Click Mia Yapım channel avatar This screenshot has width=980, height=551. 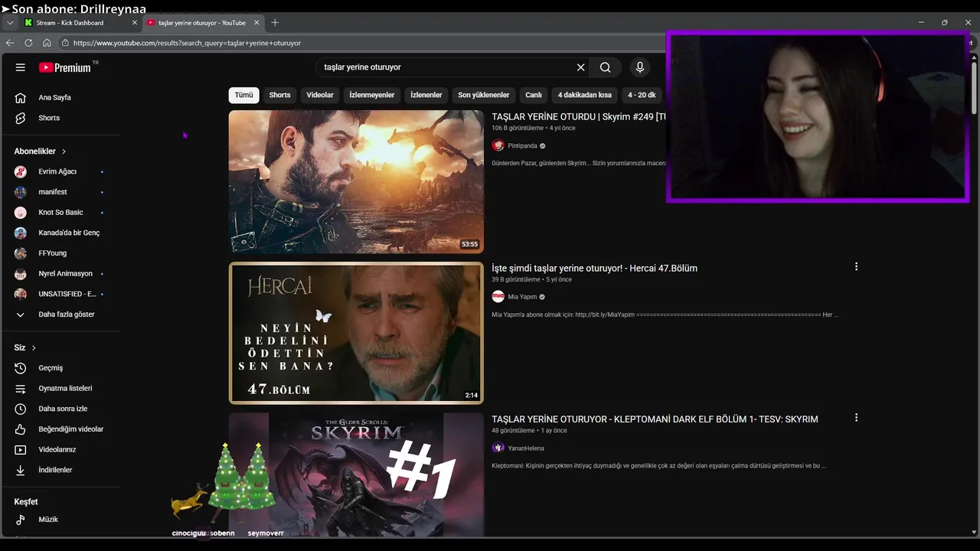[498, 297]
